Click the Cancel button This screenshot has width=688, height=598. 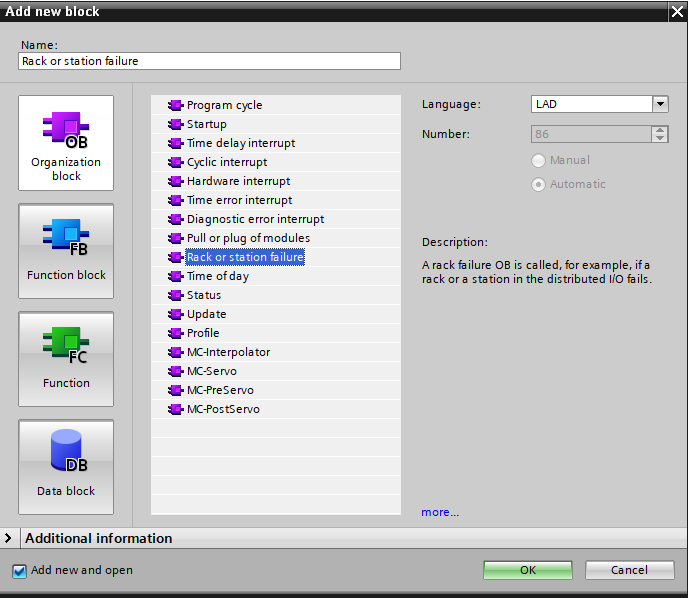click(x=629, y=570)
